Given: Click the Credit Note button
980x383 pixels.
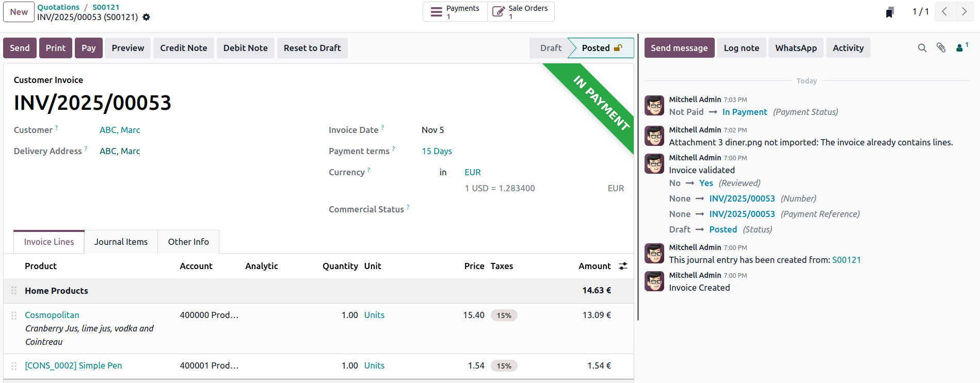Looking at the screenshot, I should (183, 48).
